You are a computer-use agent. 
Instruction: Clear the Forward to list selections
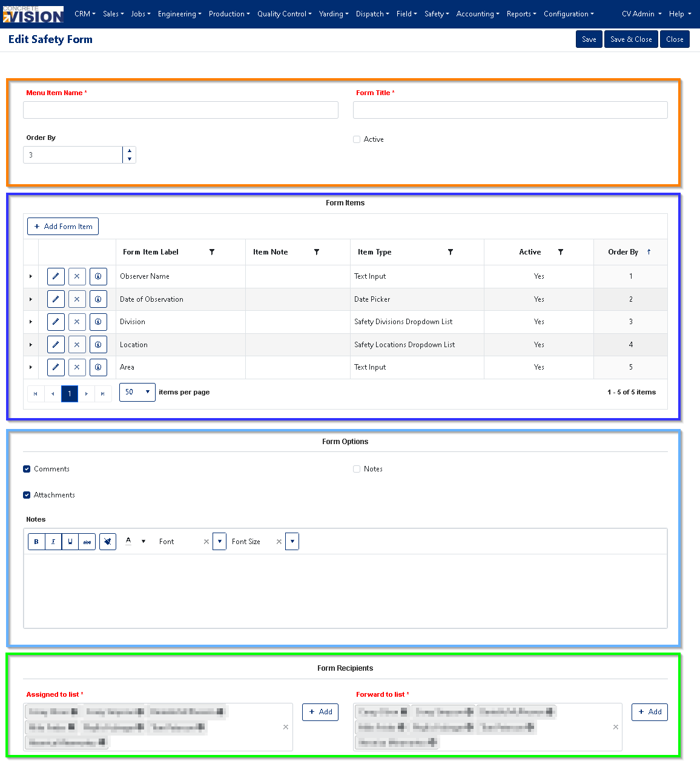tap(616, 727)
